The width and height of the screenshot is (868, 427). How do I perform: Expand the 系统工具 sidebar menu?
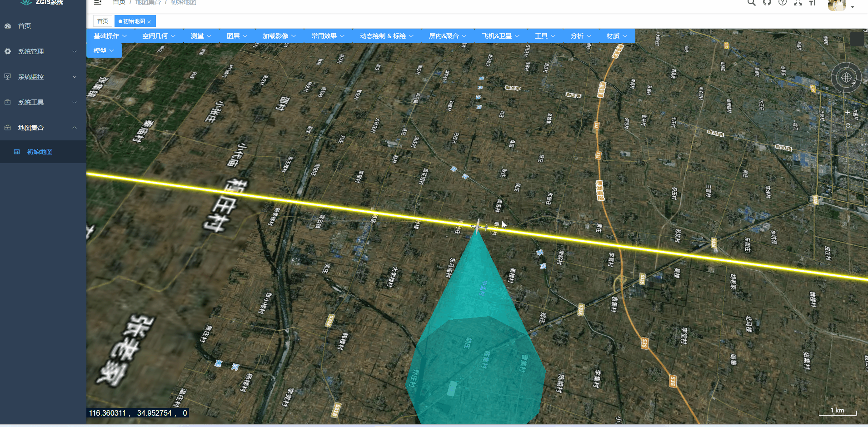click(x=43, y=102)
